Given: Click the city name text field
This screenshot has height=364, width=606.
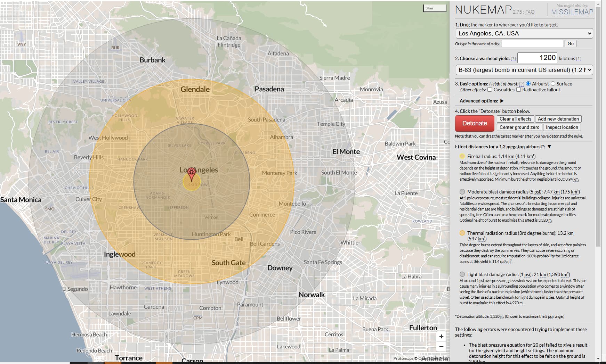Looking at the screenshot, I should (532, 43).
